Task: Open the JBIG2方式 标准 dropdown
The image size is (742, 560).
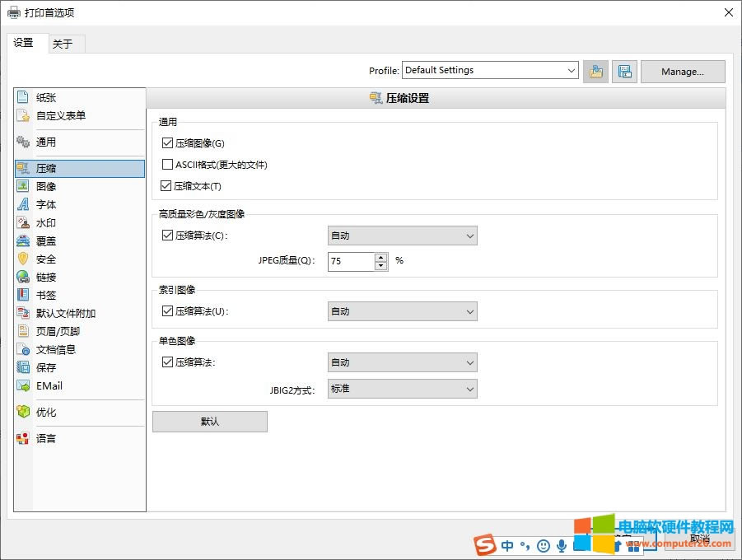Action: tap(469, 388)
